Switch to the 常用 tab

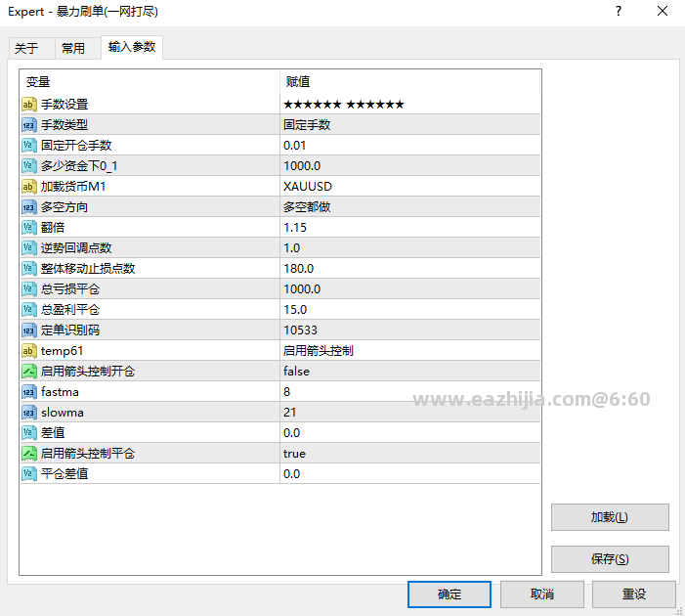click(78, 48)
